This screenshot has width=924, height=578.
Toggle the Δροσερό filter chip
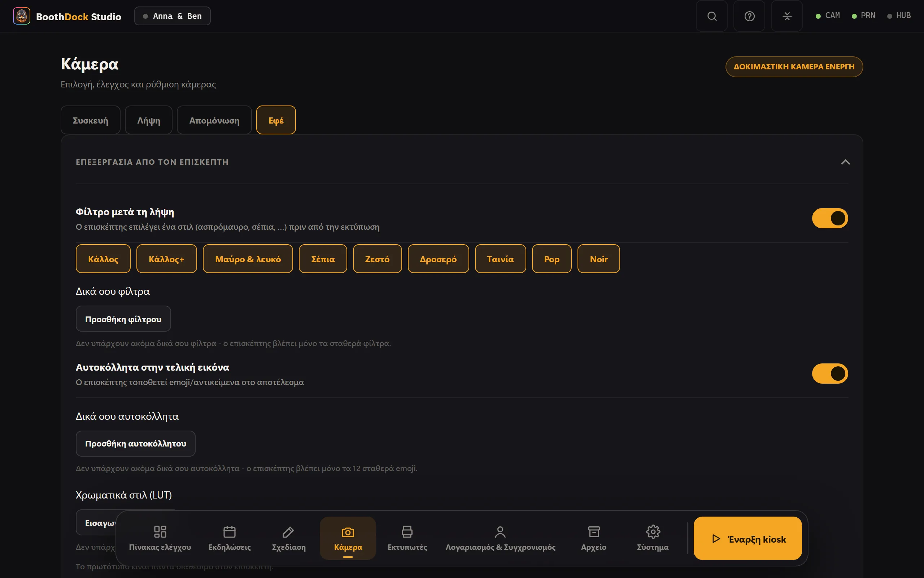[x=438, y=259]
